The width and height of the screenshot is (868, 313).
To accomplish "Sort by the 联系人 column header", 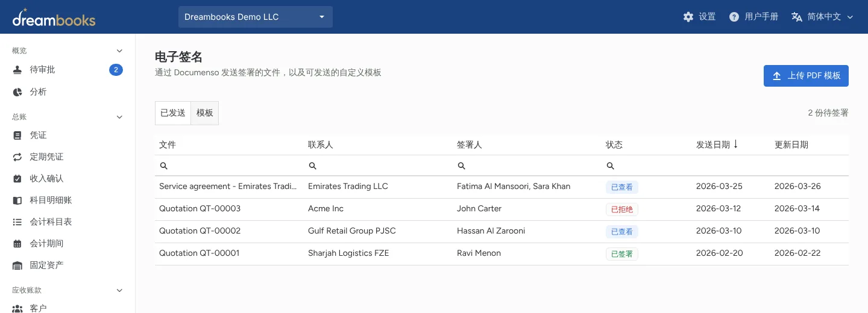I will (x=321, y=145).
